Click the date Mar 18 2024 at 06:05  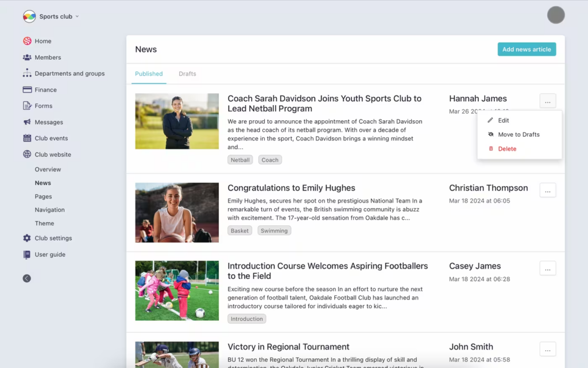[x=479, y=201]
